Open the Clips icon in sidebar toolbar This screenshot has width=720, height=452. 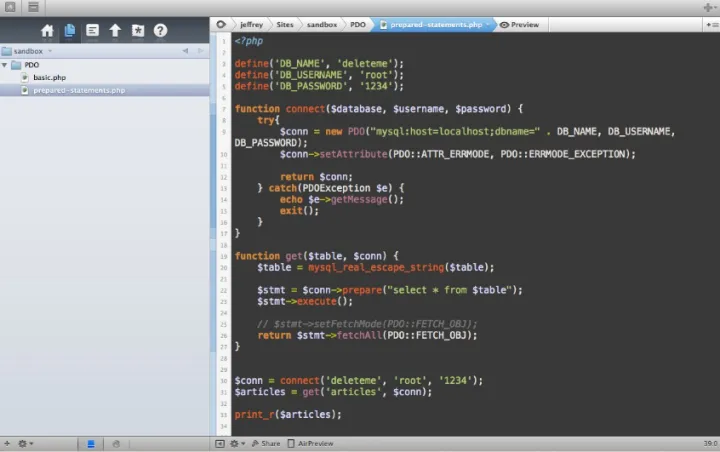tap(93, 30)
